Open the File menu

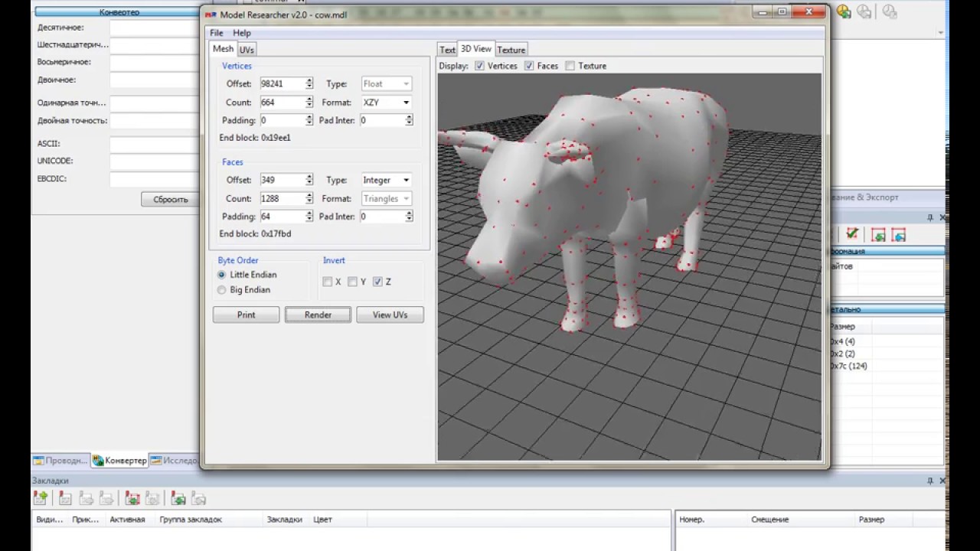pyautogui.click(x=217, y=33)
